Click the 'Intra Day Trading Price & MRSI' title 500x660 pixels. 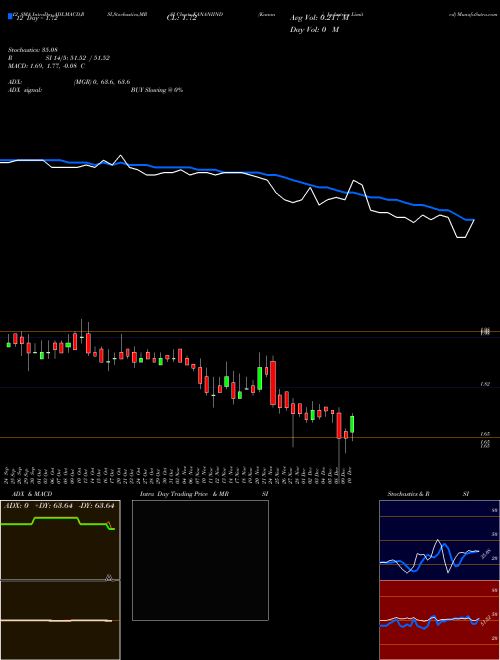(x=204, y=494)
